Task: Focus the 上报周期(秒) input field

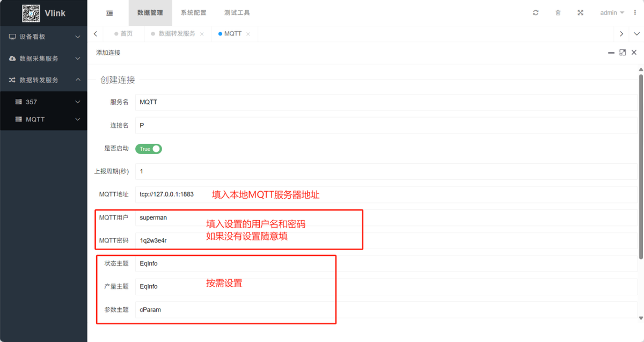Action: 386,171
